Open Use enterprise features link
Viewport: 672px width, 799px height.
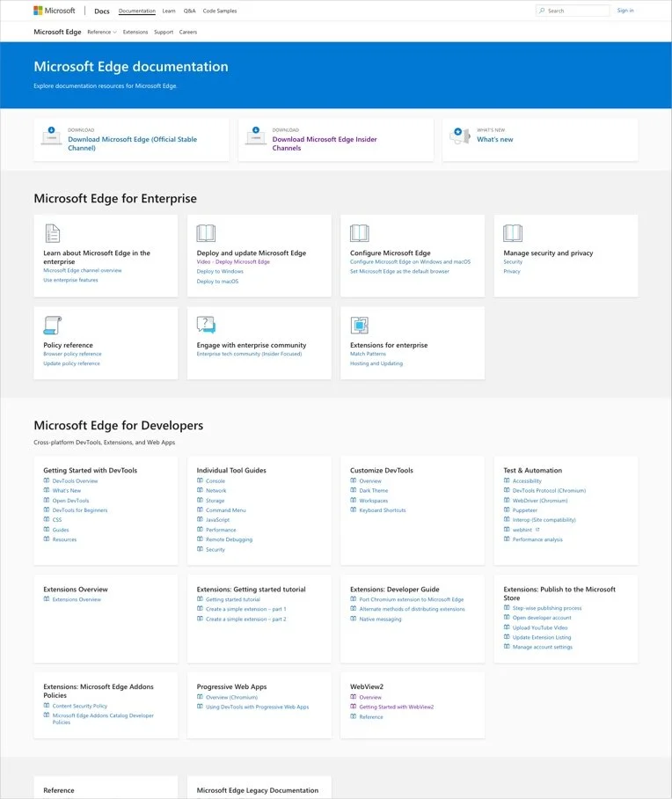pyautogui.click(x=71, y=280)
